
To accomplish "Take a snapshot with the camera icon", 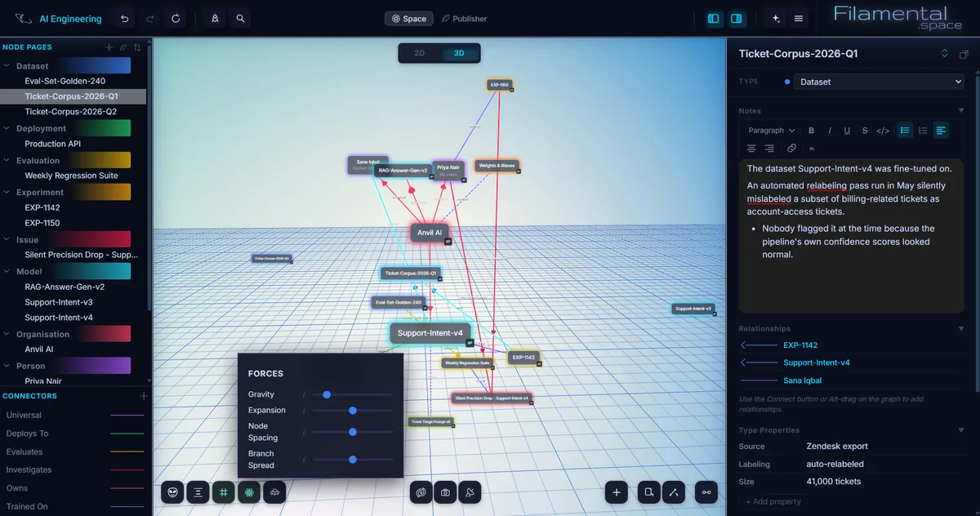I will click(445, 492).
